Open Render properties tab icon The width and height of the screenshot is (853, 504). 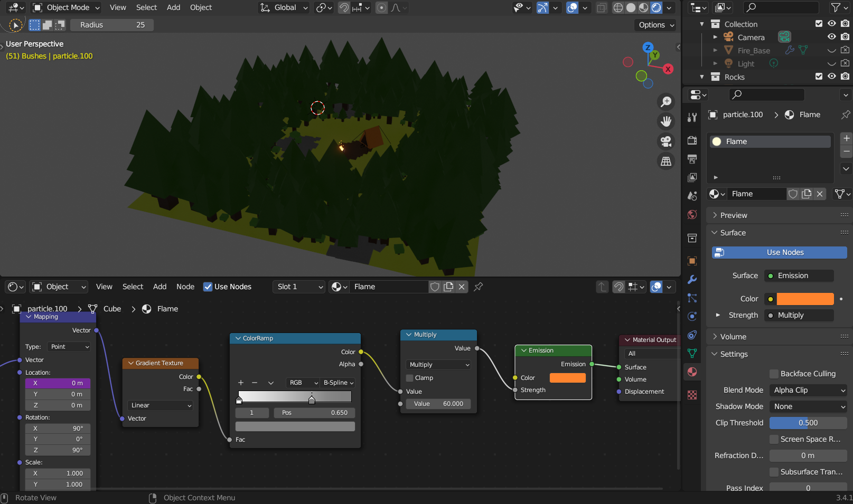pyautogui.click(x=692, y=140)
